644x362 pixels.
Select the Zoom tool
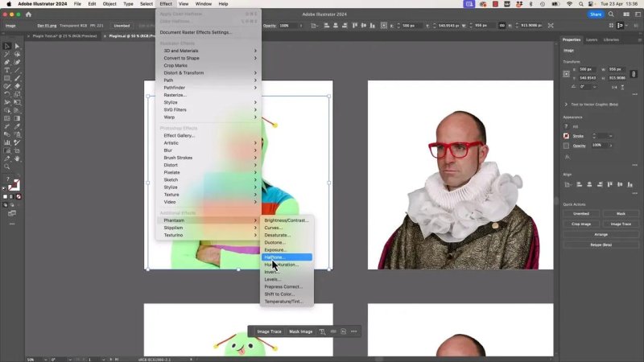7,167
